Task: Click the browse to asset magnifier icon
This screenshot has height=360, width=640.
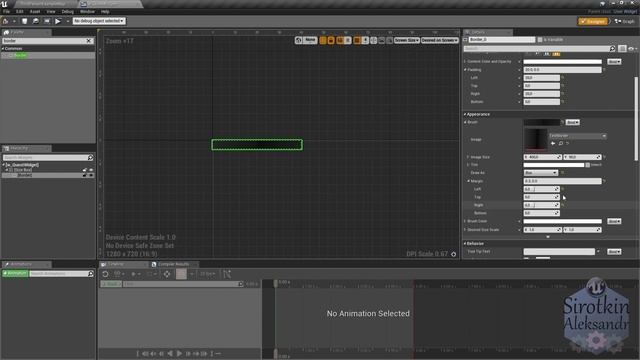Action: (561, 143)
